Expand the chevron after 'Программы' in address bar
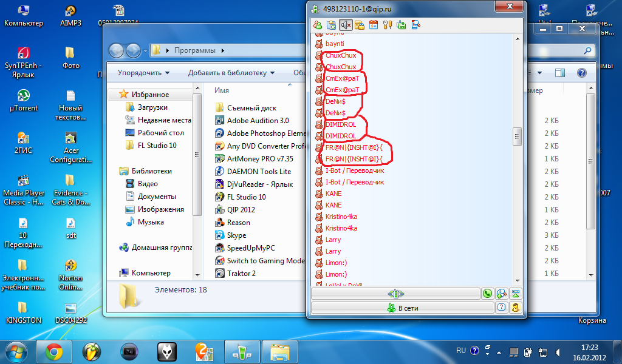 click(222, 51)
